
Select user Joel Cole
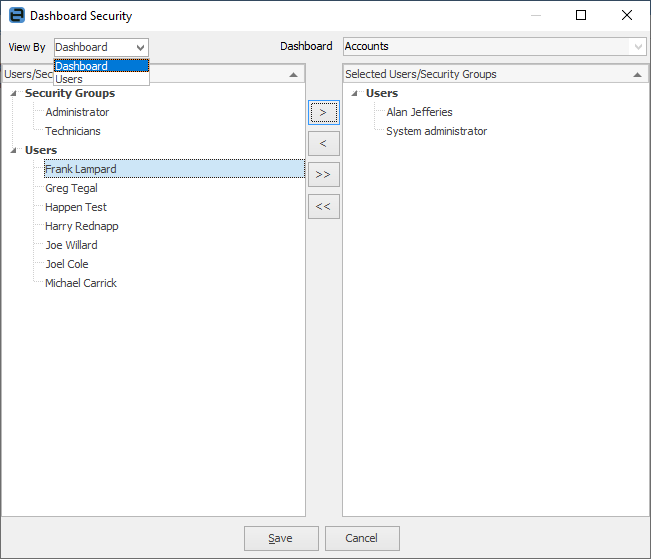coord(67,264)
